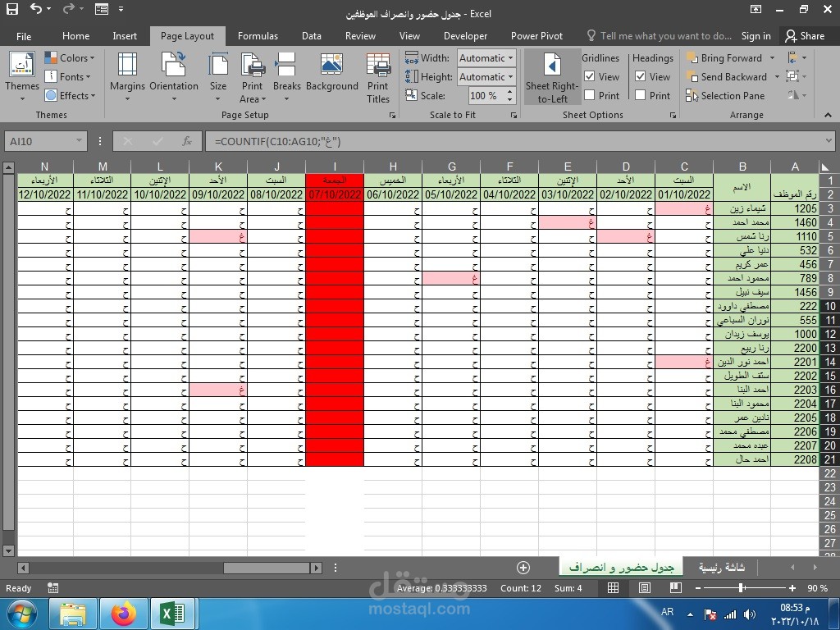Increase Scale with spinner up arrow
840x630 pixels.
pos(510,92)
